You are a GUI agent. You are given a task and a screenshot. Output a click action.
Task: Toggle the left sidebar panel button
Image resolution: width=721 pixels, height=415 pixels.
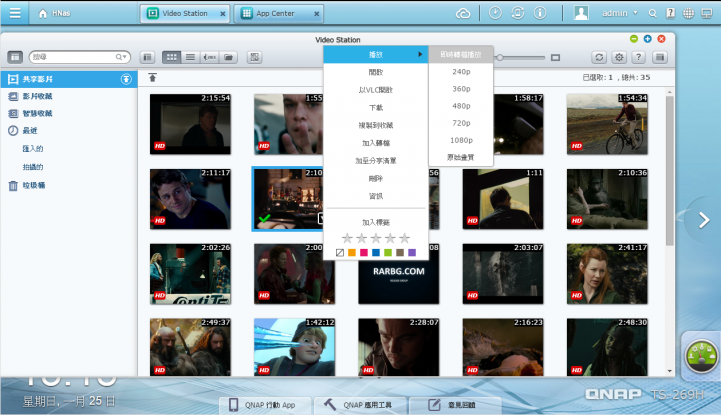15,57
